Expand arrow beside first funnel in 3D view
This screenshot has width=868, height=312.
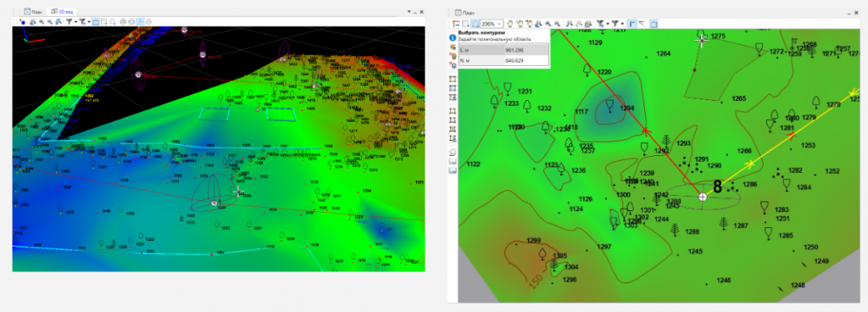(x=75, y=21)
